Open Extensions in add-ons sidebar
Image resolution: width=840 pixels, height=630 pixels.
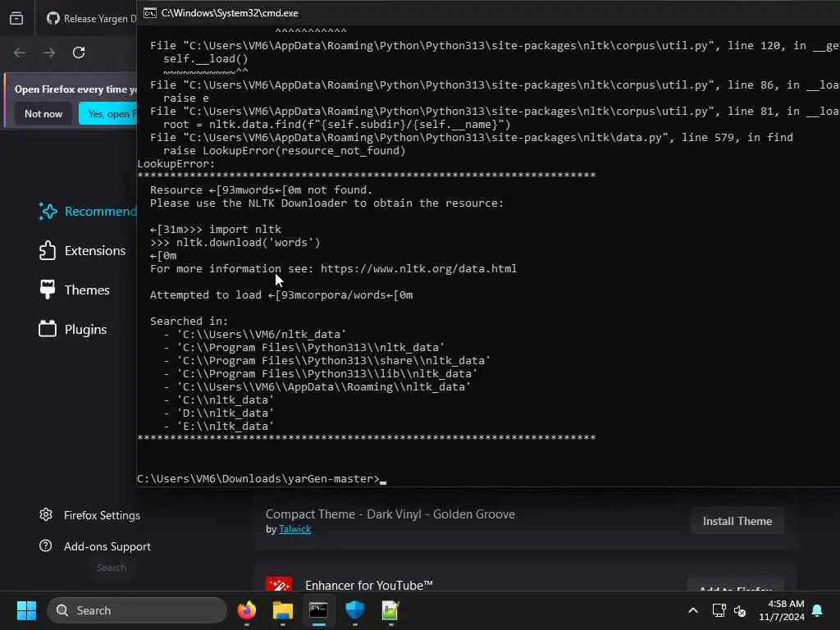pyautogui.click(x=83, y=251)
